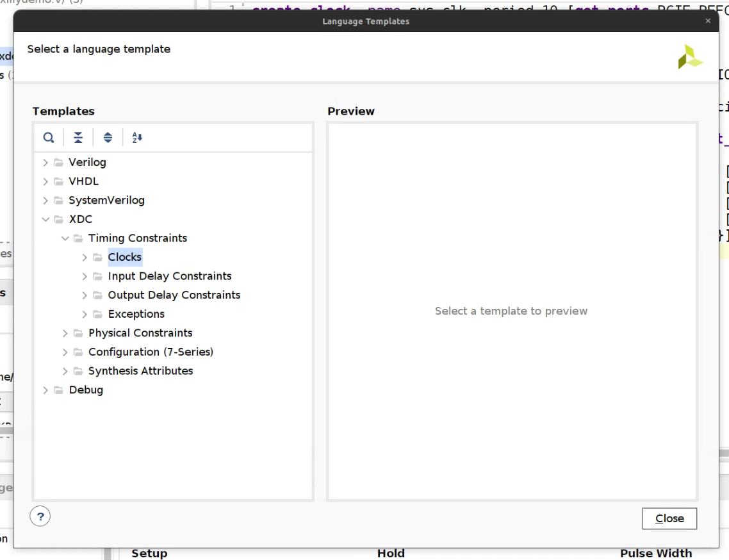This screenshot has width=729, height=560.
Task: Select the Output Delay Constraints item
Action: (x=174, y=295)
